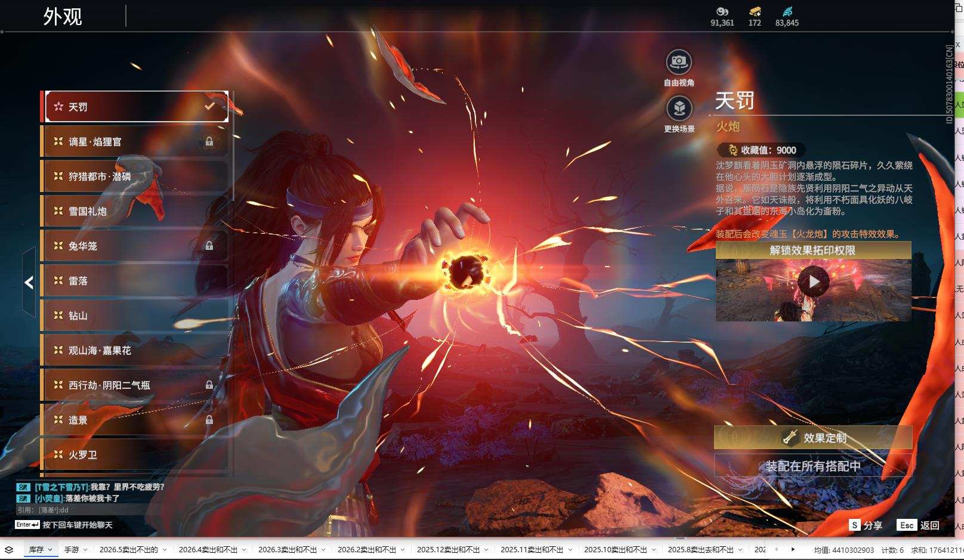
Task: Select the 免华笼 skin entry
Action: [x=135, y=246]
